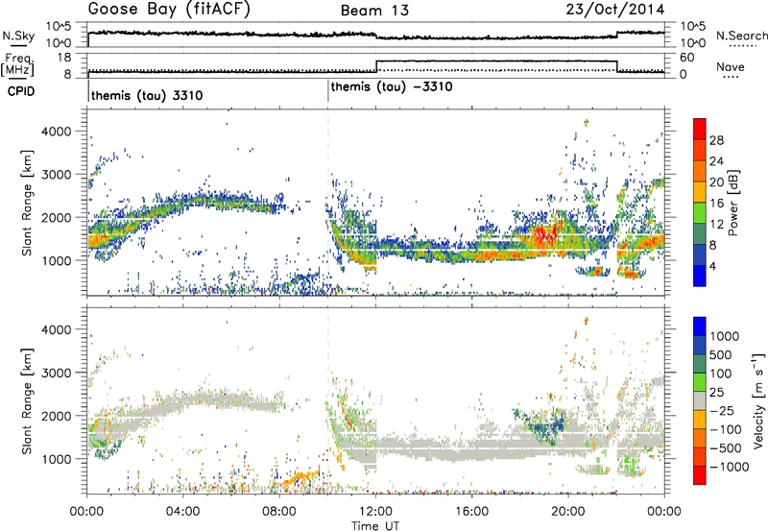Click the '4000' tick of the power panel
Viewport: 768px width, 532px height.
click(x=57, y=132)
